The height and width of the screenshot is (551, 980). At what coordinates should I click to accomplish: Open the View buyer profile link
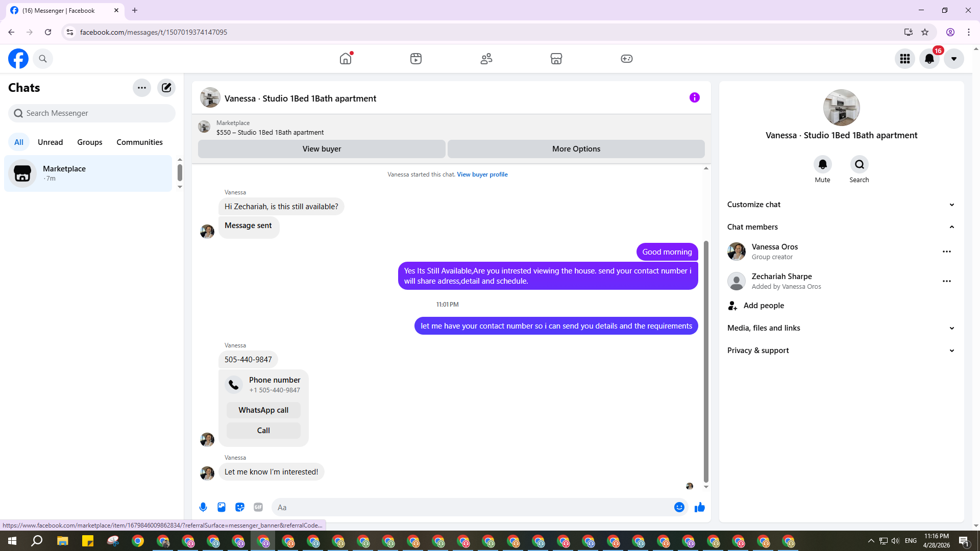[x=482, y=174]
